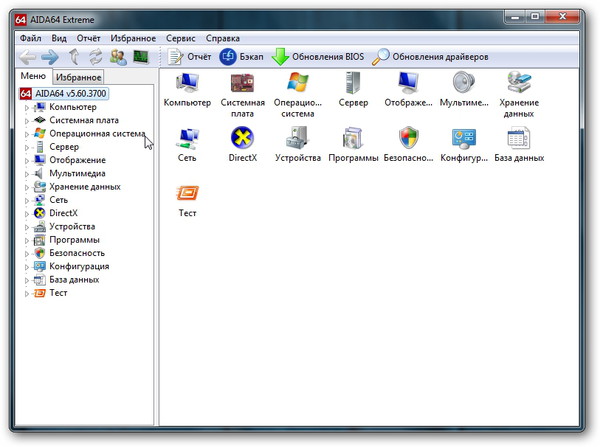Switch to the Избранное tab

(x=78, y=77)
